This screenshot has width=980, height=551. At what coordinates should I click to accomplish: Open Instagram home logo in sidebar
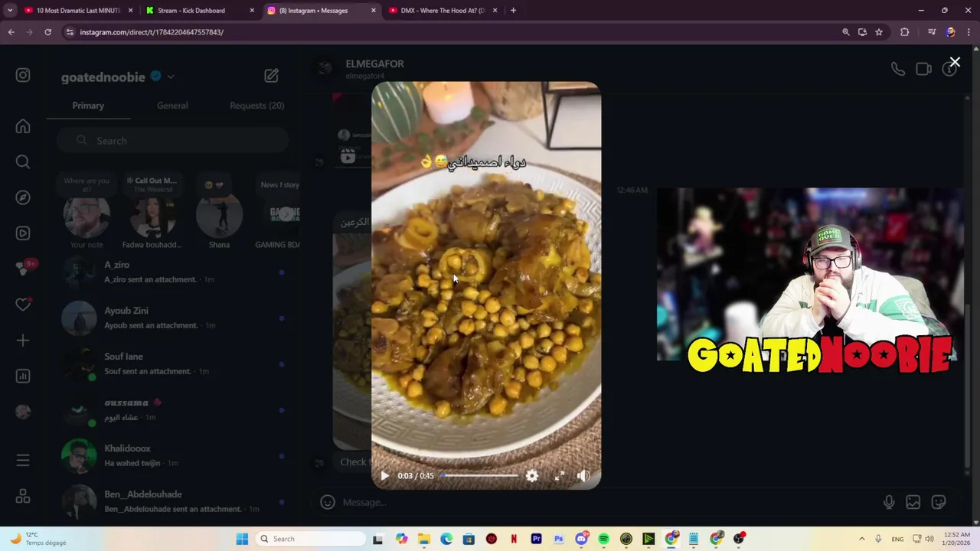tap(23, 75)
